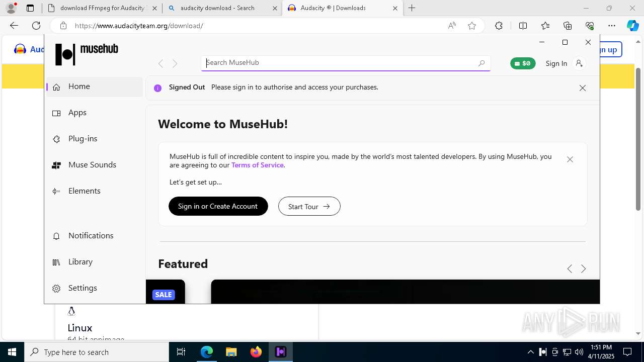
Task: Switch to download FFmpeg for Audacity tab
Action: pyautogui.click(x=103, y=8)
